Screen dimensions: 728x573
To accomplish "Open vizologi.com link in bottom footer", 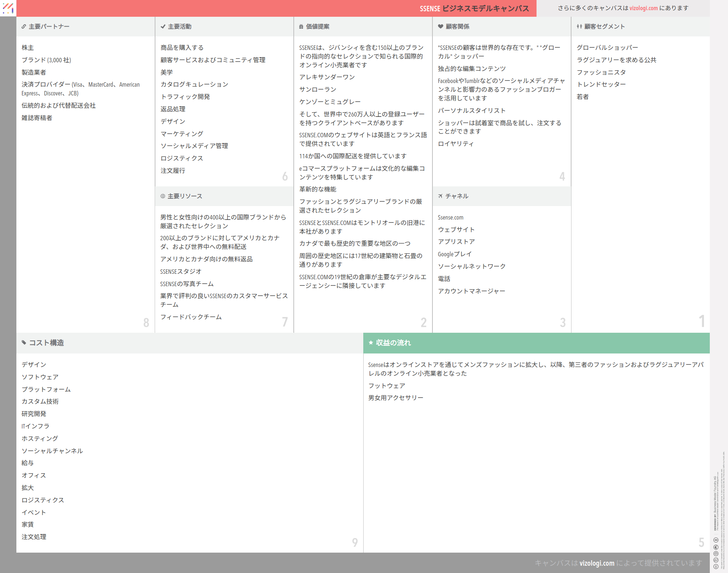I will 597,563.
